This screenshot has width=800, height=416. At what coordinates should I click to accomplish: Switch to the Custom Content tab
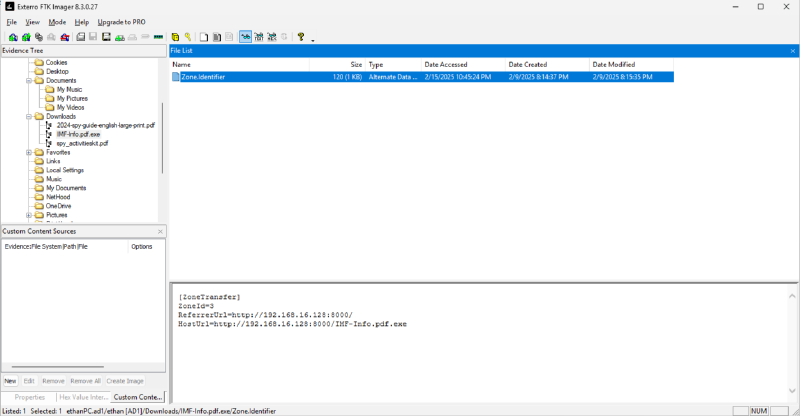point(138,397)
